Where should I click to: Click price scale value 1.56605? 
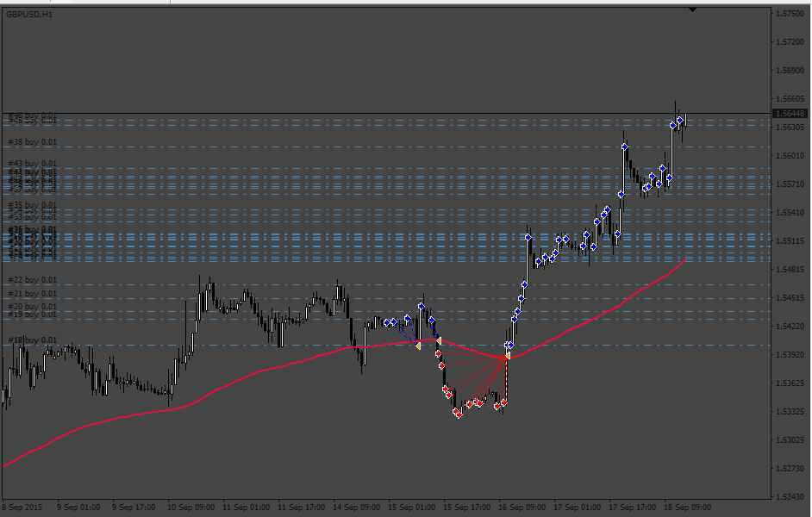pyautogui.click(x=790, y=99)
